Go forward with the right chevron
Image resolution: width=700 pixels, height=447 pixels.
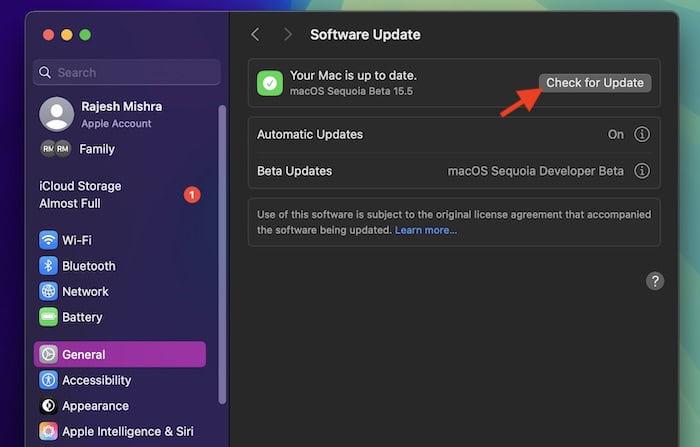pyautogui.click(x=288, y=35)
